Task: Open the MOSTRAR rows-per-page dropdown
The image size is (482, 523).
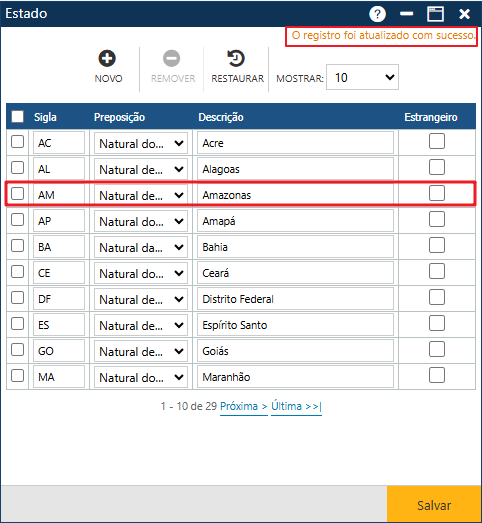Action: click(x=362, y=77)
